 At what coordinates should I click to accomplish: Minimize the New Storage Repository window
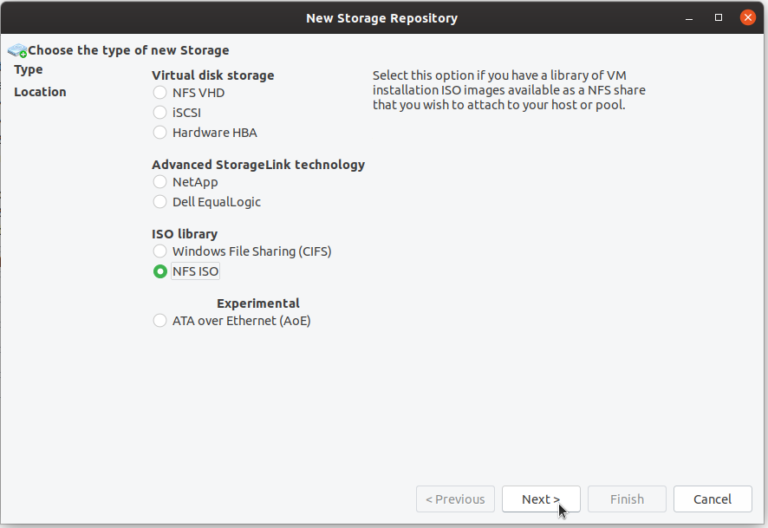pos(690,17)
